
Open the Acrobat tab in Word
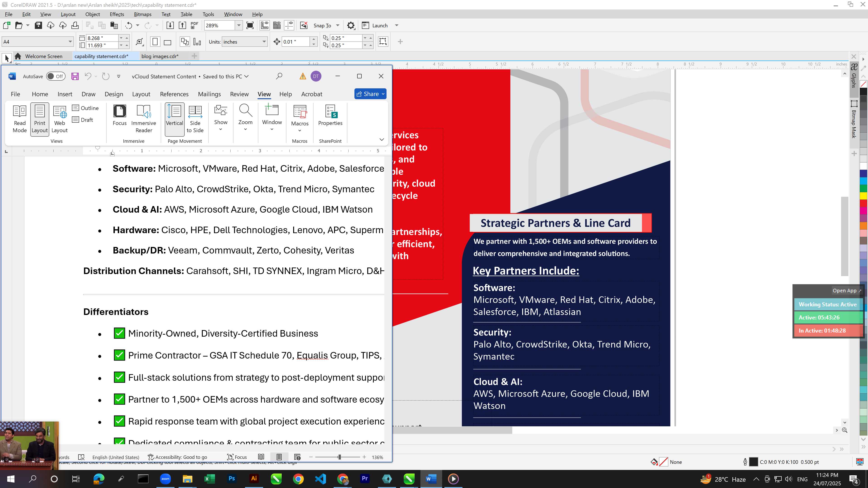312,94
